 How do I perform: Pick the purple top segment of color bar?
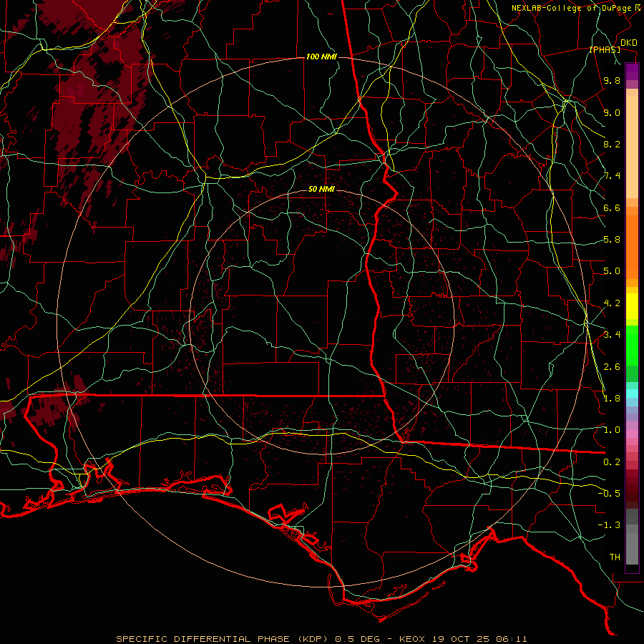click(x=632, y=72)
